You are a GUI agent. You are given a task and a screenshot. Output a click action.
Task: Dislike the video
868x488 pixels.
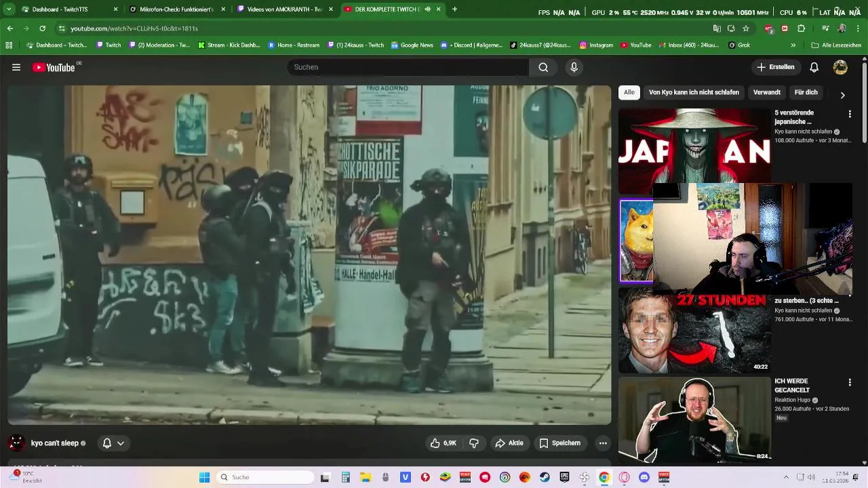(x=474, y=443)
